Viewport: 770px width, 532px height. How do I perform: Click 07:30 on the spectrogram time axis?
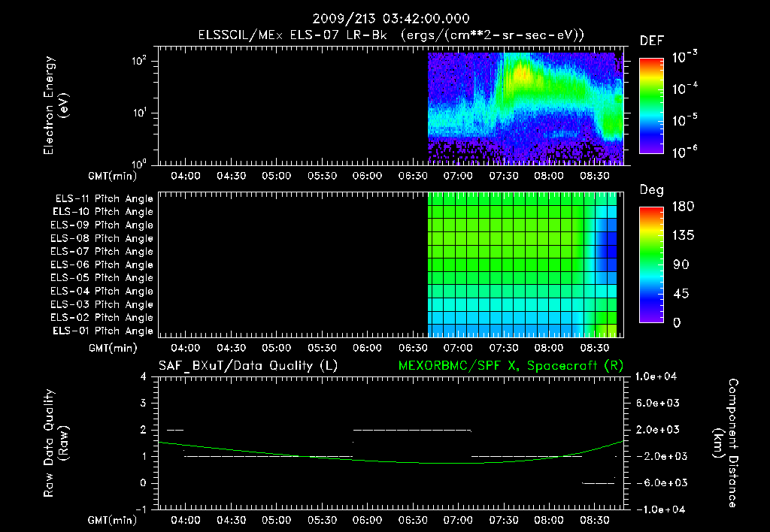pyautogui.click(x=503, y=176)
